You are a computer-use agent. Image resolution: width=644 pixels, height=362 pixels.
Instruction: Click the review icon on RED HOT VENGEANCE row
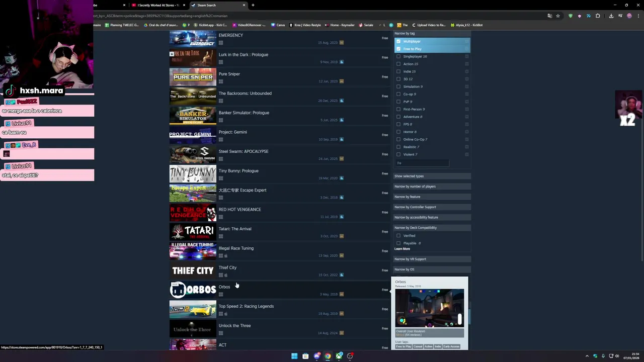click(x=342, y=217)
